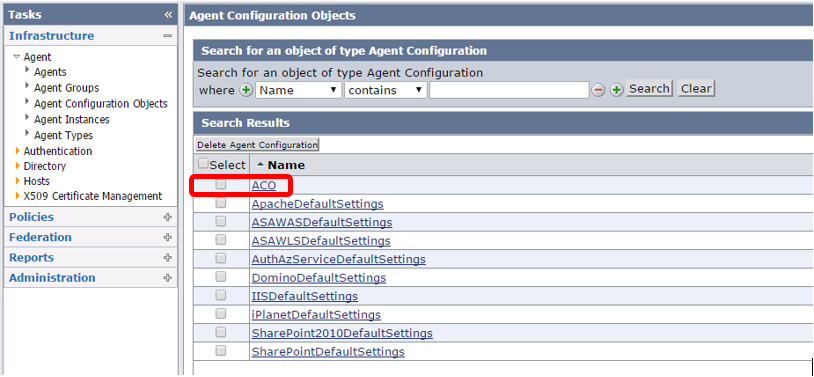This screenshot has height=377, width=814.
Task: Sort by the Name column ascending arrow
Action: [x=260, y=165]
